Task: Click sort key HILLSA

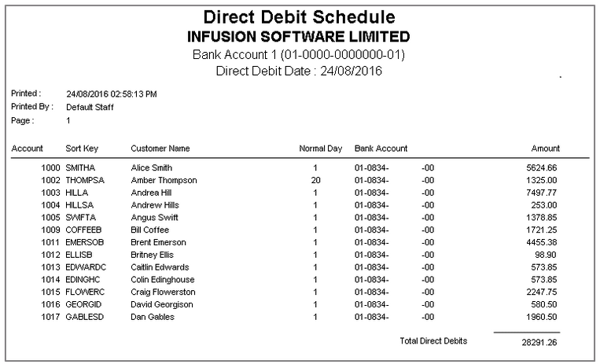Action: click(79, 205)
